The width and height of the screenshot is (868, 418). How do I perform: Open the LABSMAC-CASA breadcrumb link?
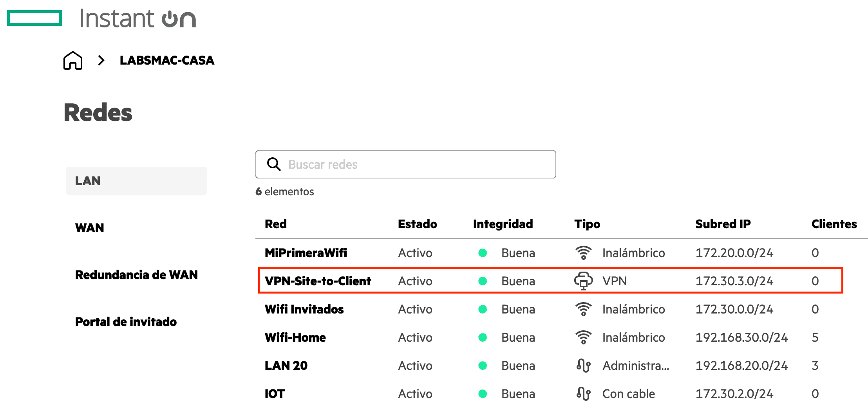click(x=167, y=60)
